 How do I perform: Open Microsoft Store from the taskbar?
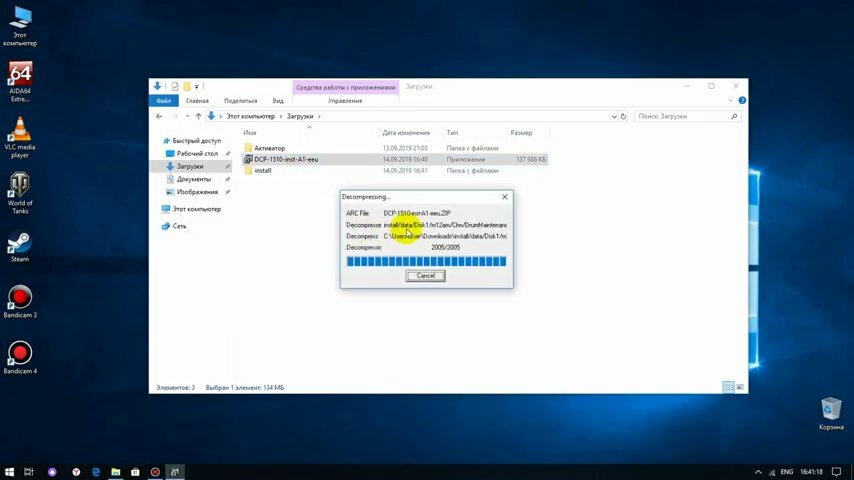tap(135, 472)
